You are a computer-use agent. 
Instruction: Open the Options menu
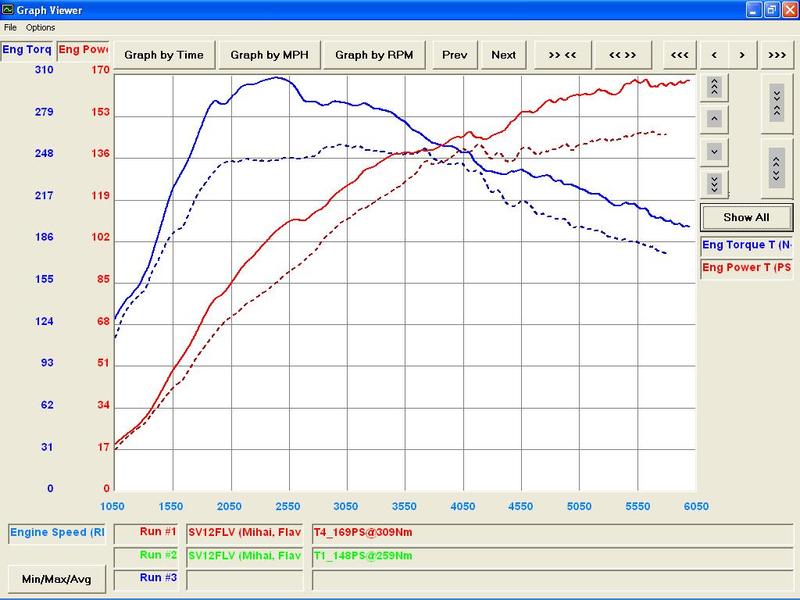40,28
